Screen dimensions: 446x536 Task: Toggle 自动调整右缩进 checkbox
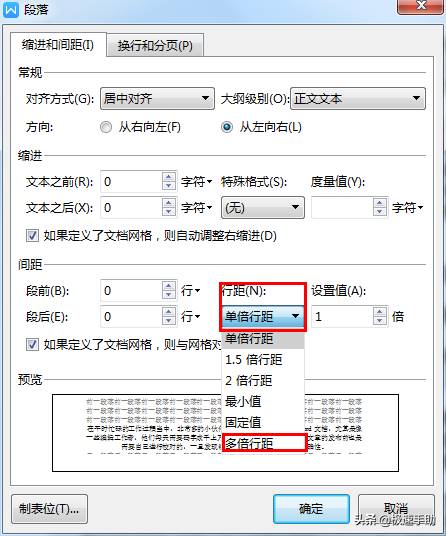click(x=32, y=236)
